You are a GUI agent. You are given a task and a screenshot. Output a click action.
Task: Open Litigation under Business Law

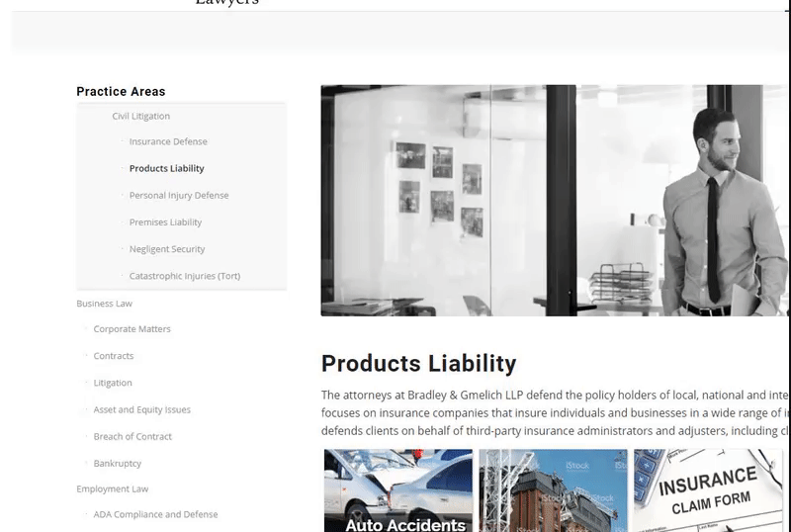(x=113, y=383)
